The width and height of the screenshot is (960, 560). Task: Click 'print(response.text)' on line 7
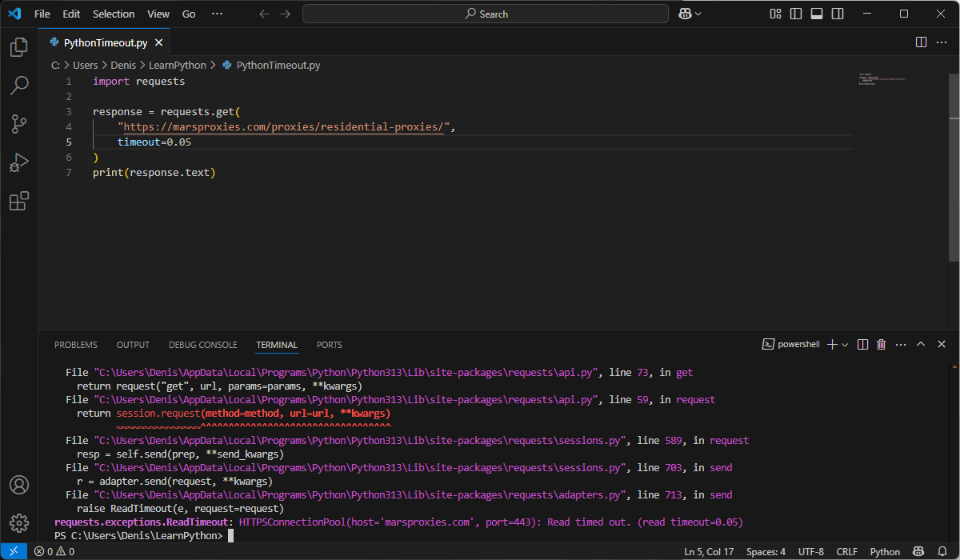click(x=154, y=172)
